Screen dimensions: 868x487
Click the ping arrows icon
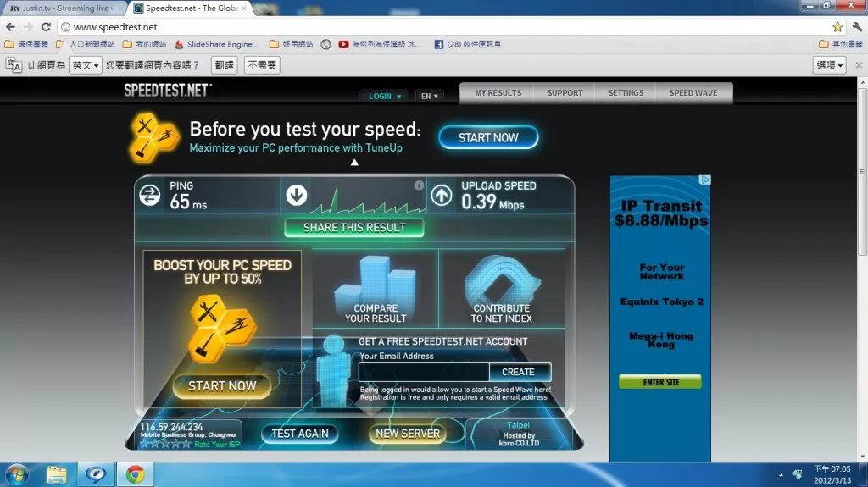[x=149, y=195]
